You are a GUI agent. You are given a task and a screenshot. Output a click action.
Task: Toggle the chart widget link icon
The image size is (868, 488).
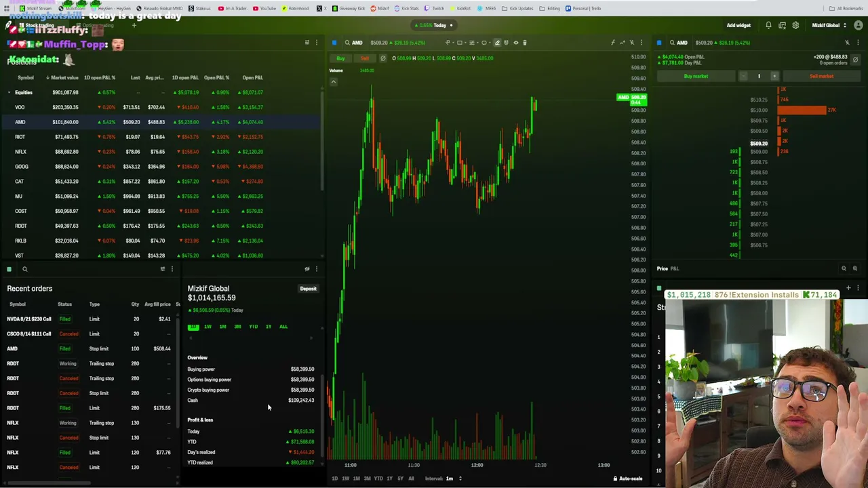(x=632, y=43)
